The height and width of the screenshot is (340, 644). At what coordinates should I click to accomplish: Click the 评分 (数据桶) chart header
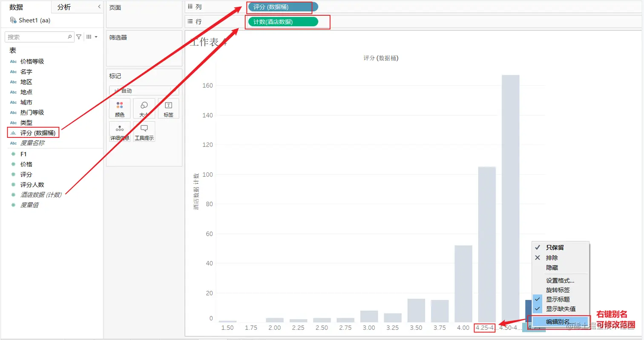coord(381,58)
